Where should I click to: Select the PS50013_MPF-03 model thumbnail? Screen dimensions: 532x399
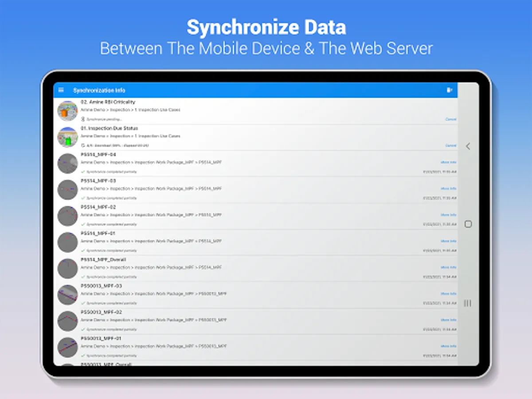68,295
